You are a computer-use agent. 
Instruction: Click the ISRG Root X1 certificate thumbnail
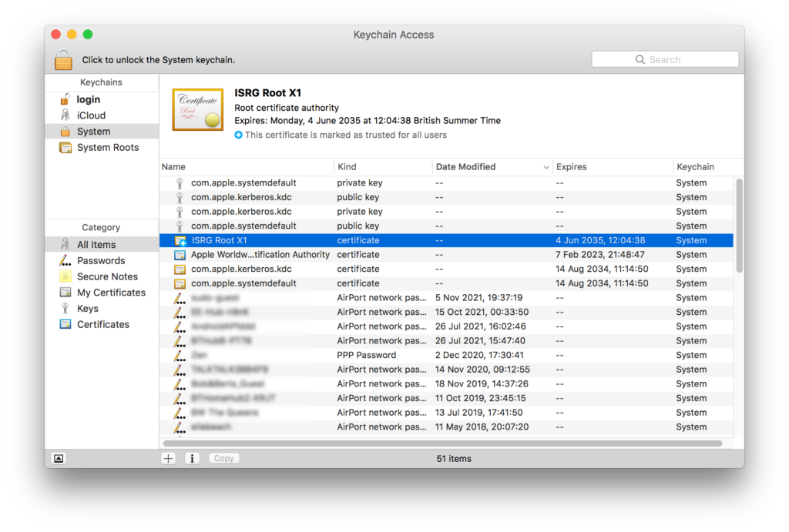198,109
